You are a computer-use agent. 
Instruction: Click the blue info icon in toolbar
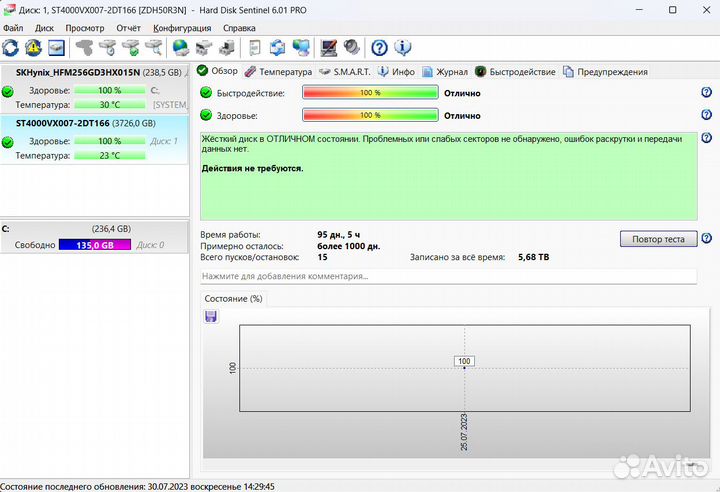pos(403,48)
